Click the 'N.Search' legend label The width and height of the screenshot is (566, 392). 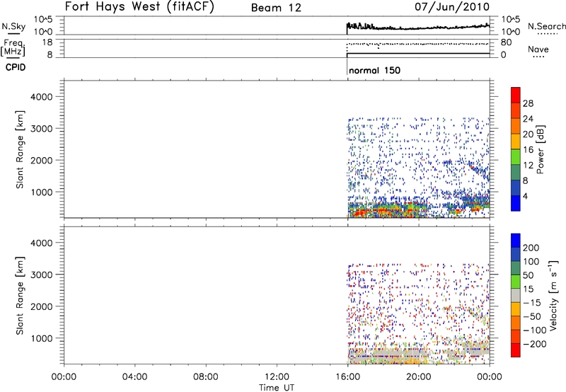tap(546, 26)
